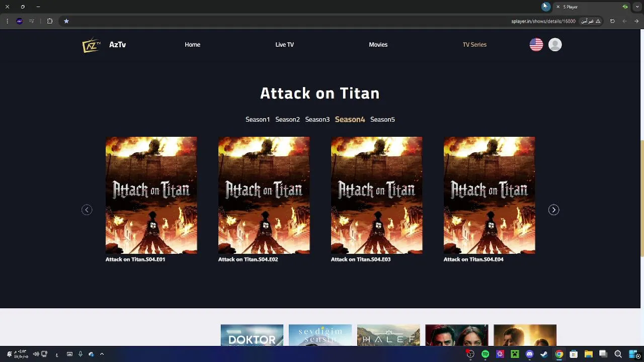Click Attack on Titan.S04.E02 title link

click(248, 259)
